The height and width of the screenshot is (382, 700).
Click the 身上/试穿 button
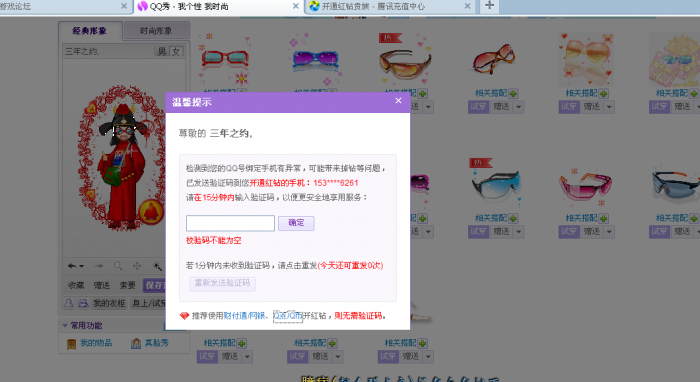pos(148,303)
